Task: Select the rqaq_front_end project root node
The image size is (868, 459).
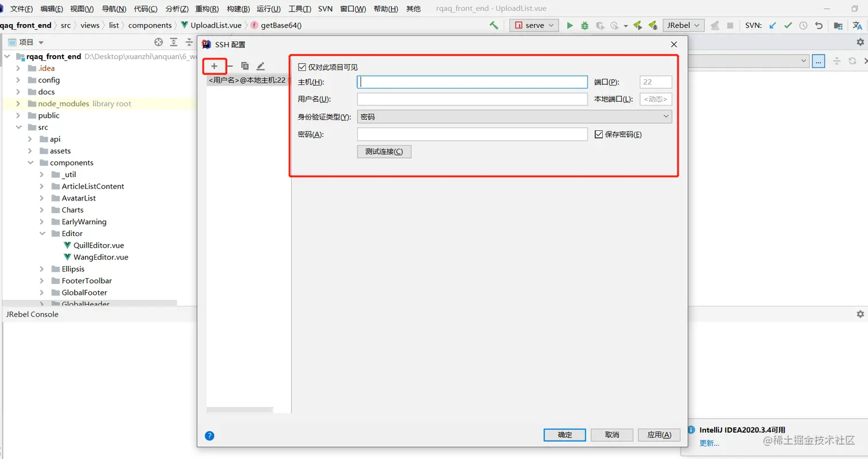Action: [53, 56]
